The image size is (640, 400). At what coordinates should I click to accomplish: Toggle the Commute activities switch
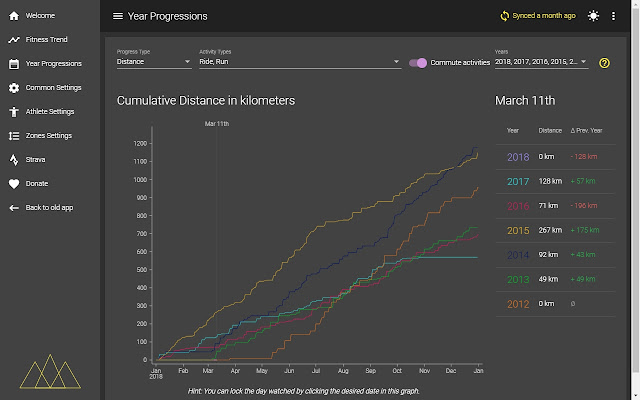point(418,62)
